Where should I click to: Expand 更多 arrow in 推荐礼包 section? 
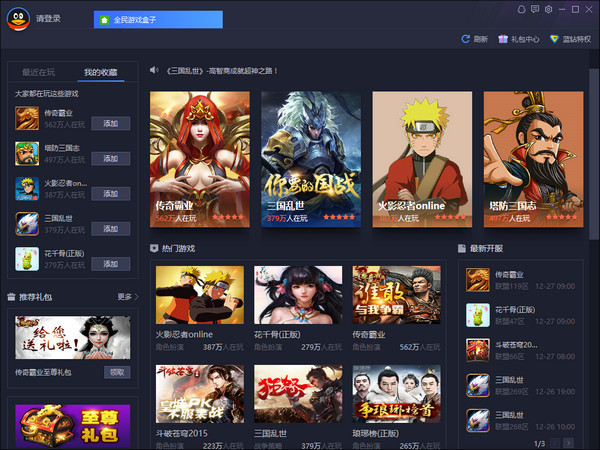click(x=127, y=297)
